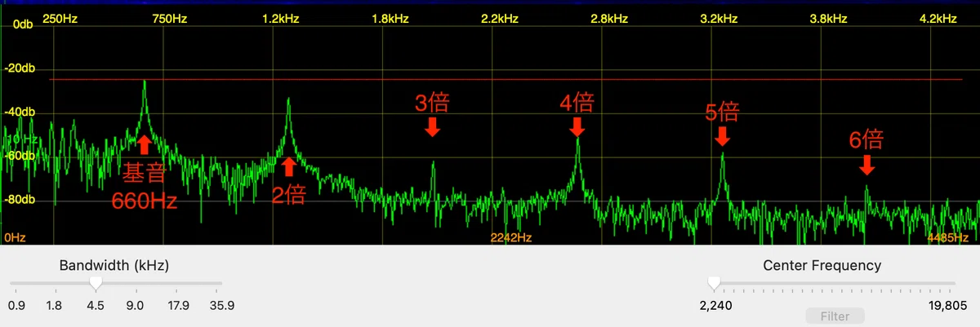Image resolution: width=980 pixels, height=327 pixels.
Task: Click the 1.8 label under Bandwidth slider
Action: pyautogui.click(x=54, y=306)
